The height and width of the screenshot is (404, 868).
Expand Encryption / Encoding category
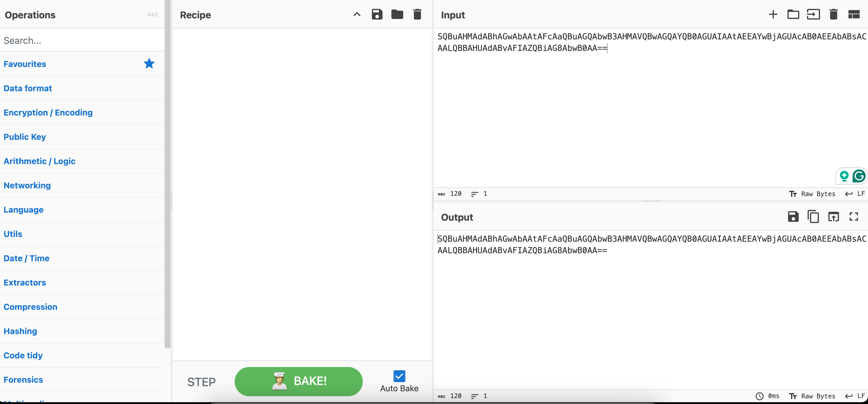tap(82, 113)
